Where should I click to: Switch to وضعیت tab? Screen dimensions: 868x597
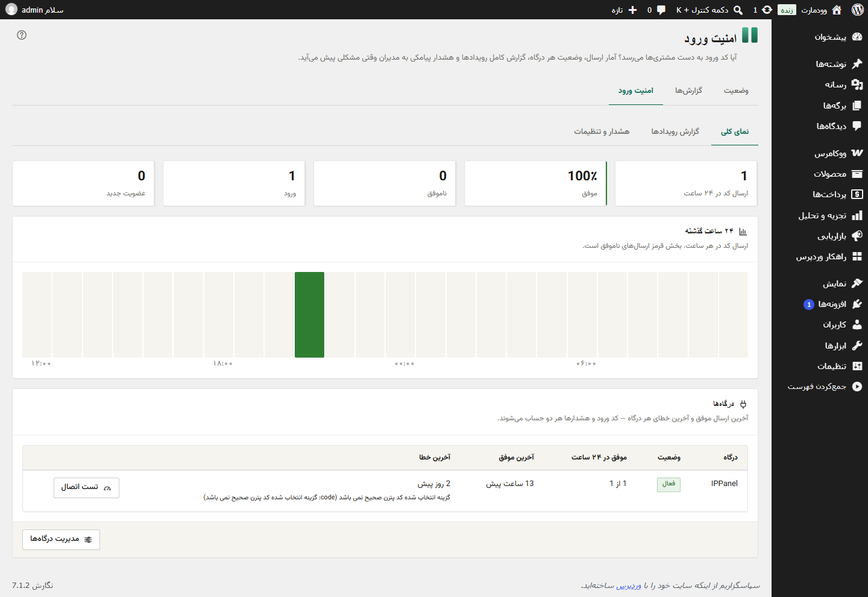click(x=736, y=90)
